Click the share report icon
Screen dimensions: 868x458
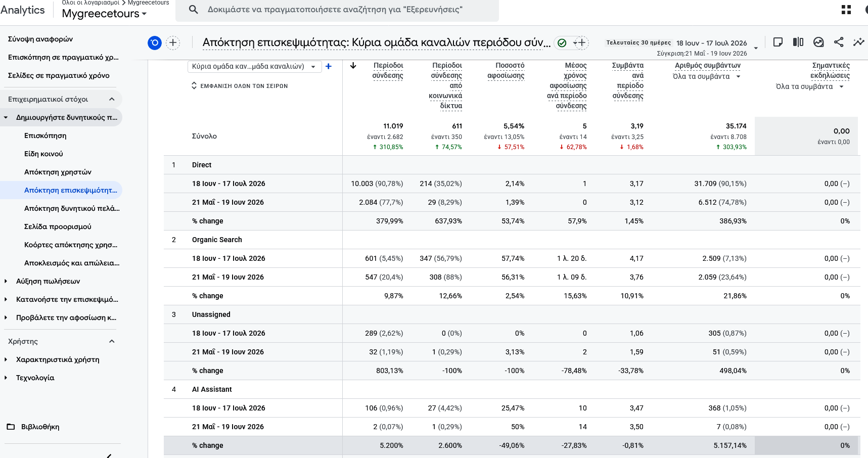click(839, 42)
